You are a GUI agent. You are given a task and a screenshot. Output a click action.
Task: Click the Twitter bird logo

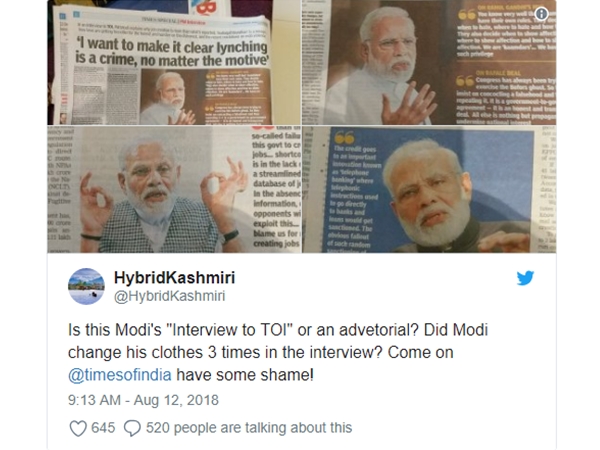pyautogui.click(x=525, y=278)
